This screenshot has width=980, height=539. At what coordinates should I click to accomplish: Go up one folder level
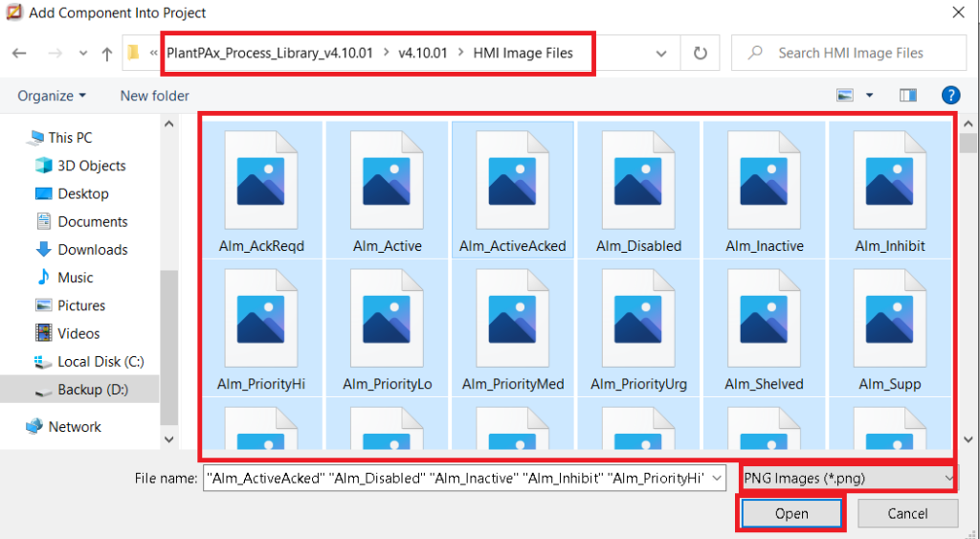coord(107,54)
